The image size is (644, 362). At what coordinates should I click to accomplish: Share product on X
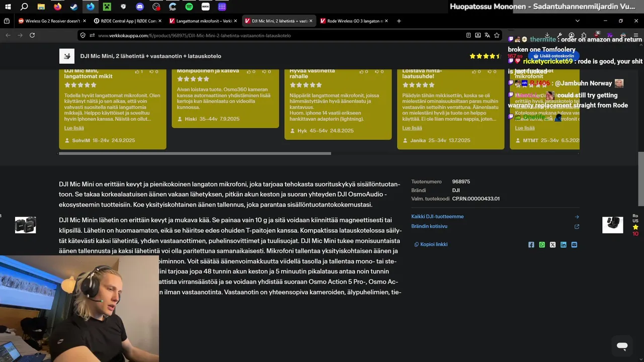click(x=553, y=245)
